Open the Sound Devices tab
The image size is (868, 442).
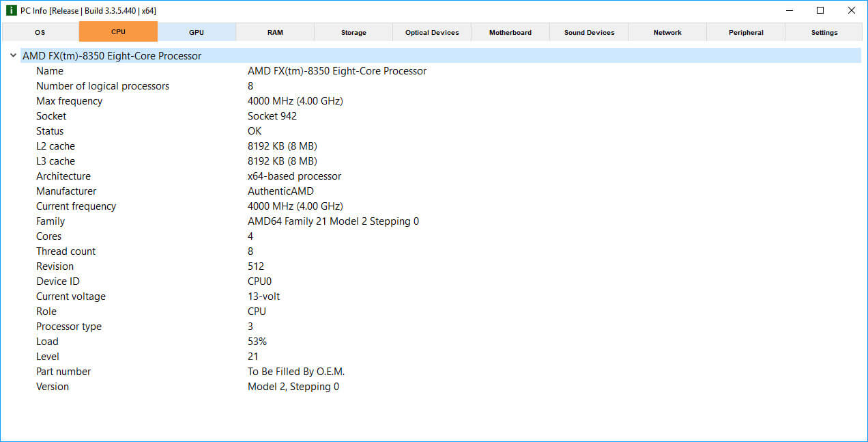pos(588,31)
